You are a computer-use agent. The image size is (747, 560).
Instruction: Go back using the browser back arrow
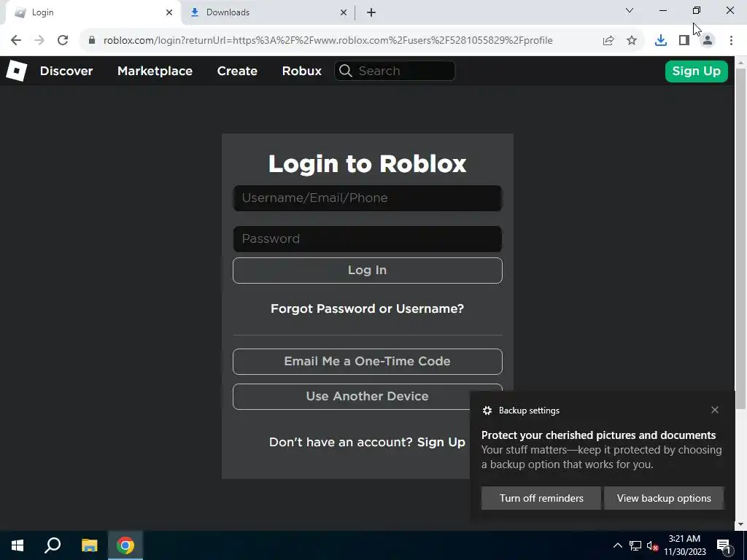pyautogui.click(x=16, y=41)
